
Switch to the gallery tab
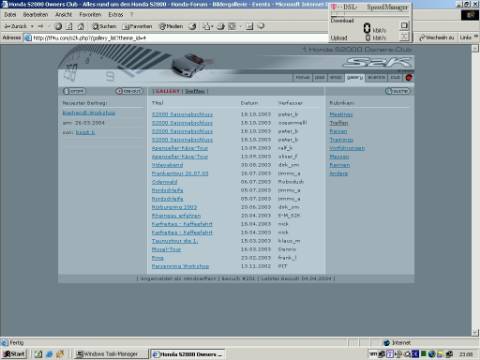[x=355, y=77]
